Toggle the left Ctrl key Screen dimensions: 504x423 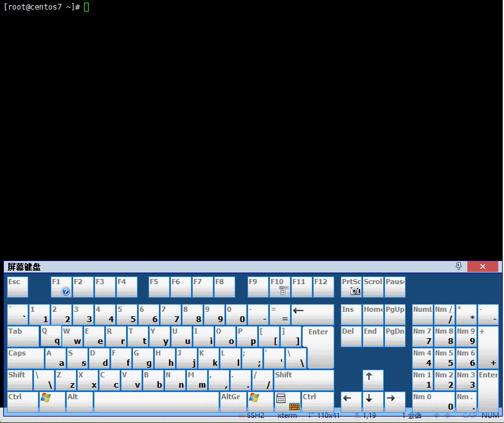[22, 401]
